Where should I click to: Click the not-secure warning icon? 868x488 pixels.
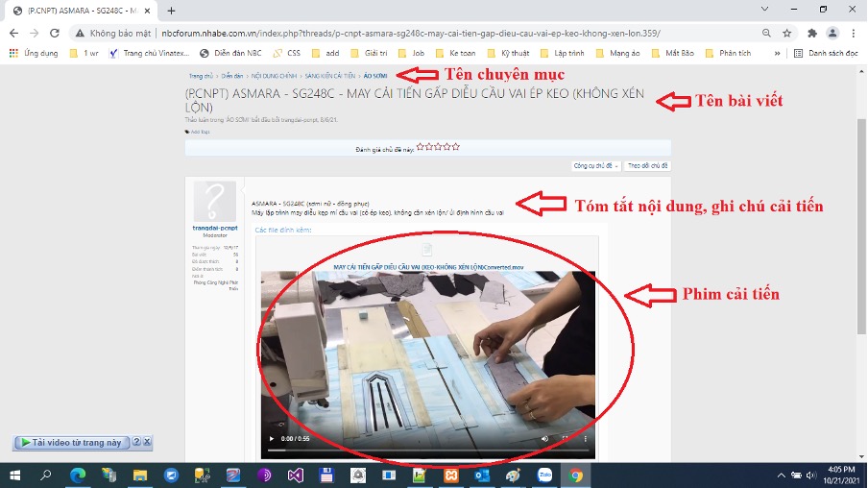pyautogui.click(x=80, y=34)
